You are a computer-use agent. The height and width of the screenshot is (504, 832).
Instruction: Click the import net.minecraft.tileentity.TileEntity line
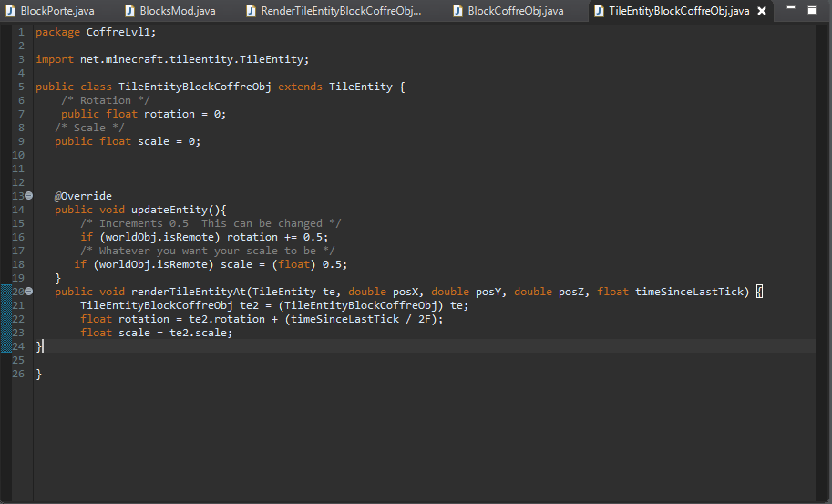tap(172, 59)
